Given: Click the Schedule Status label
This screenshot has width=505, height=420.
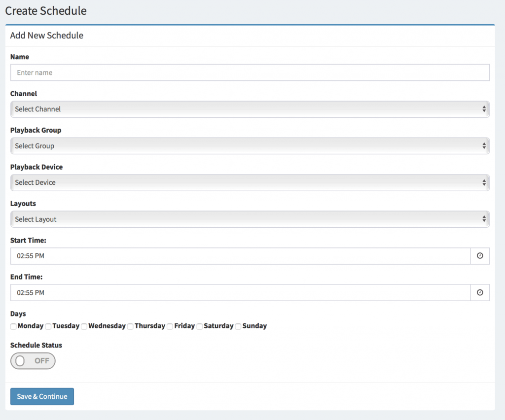Looking at the screenshot, I should tap(36, 345).
